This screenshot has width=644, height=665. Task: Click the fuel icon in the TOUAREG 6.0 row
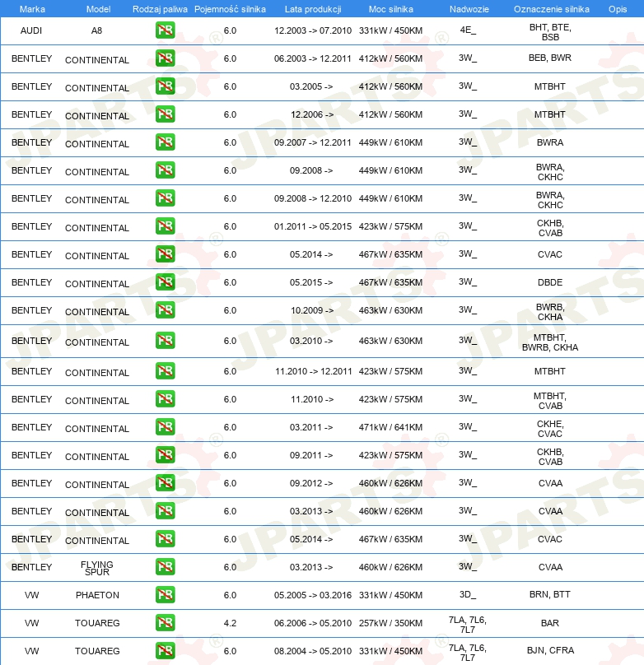tap(165, 651)
